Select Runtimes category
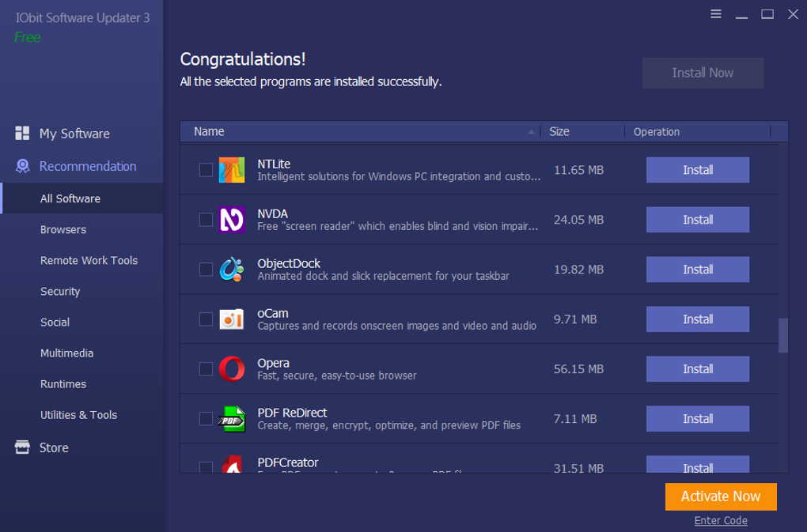Viewport: 807px width, 532px height. [x=63, y=384]
